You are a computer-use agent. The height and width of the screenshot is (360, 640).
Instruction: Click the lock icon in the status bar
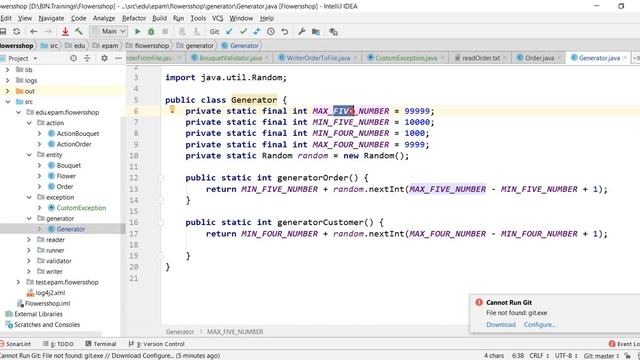pos(627,356)
